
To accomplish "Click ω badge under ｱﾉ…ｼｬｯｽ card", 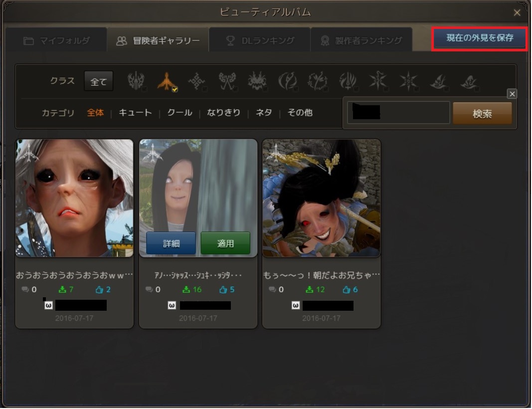I will (x=172, y=305).
